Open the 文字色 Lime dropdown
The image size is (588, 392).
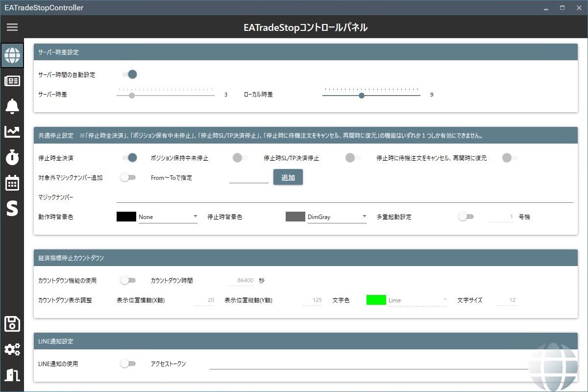(x=417, y=300)
